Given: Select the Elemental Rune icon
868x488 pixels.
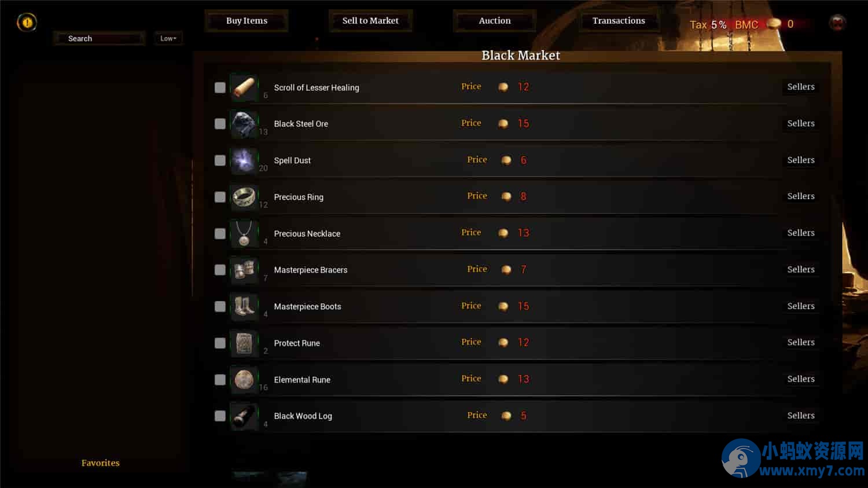Looking at the screenshot, I should coord(244,380).
